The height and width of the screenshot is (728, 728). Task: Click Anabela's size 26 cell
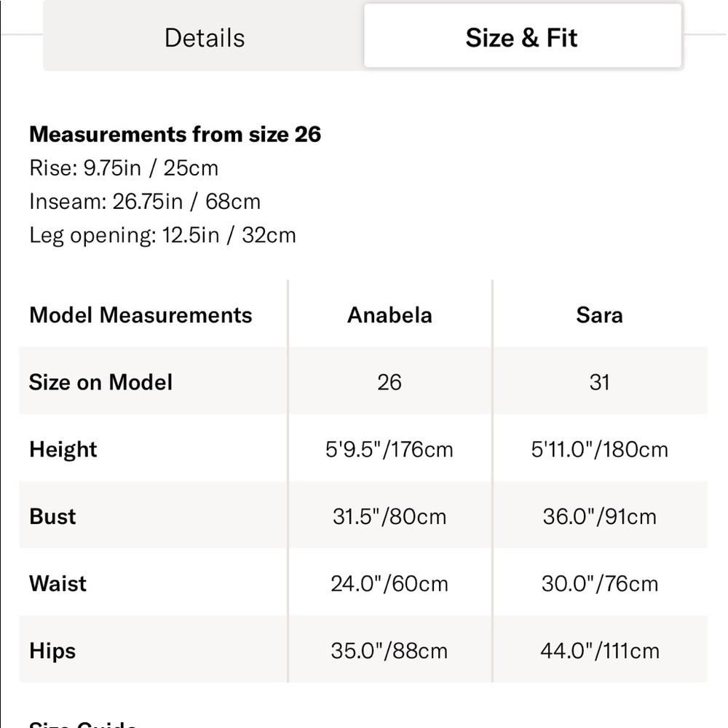click(x=389, y=382)
